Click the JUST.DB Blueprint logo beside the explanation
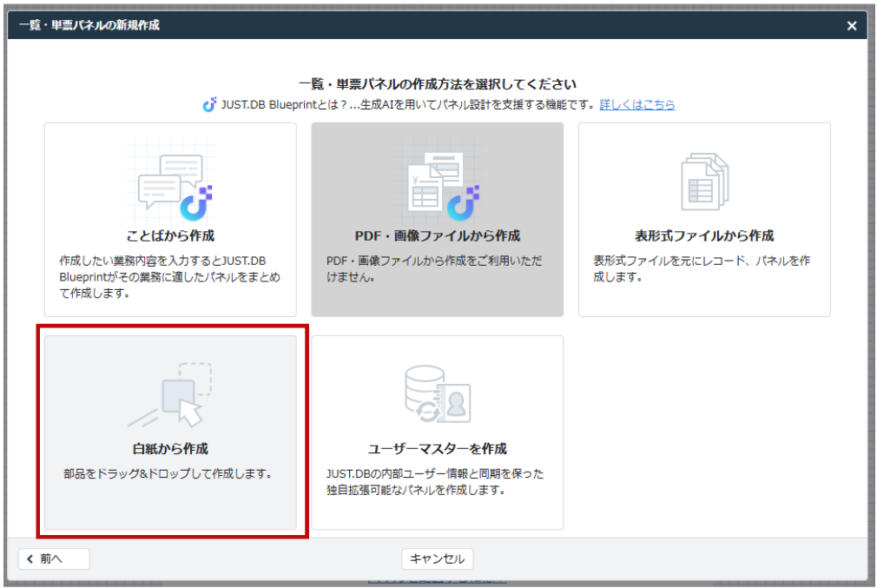 click(x=209, y=105)
